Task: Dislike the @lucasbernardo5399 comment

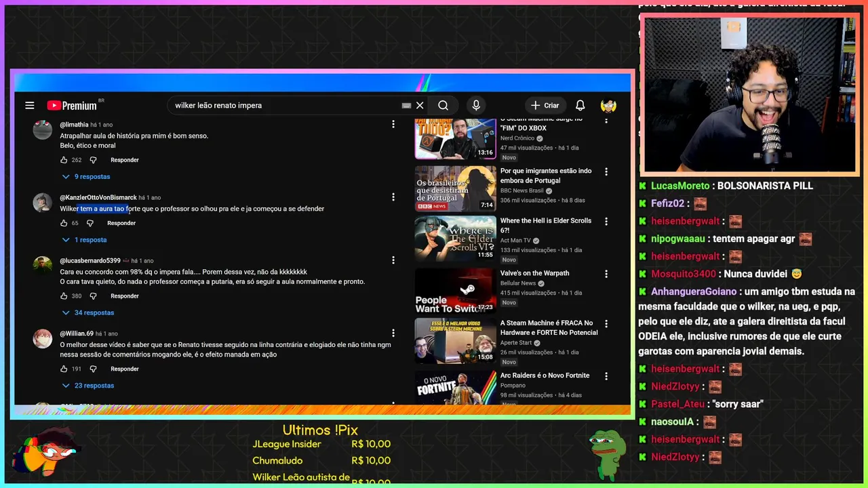Action: [x=94, y=296]
